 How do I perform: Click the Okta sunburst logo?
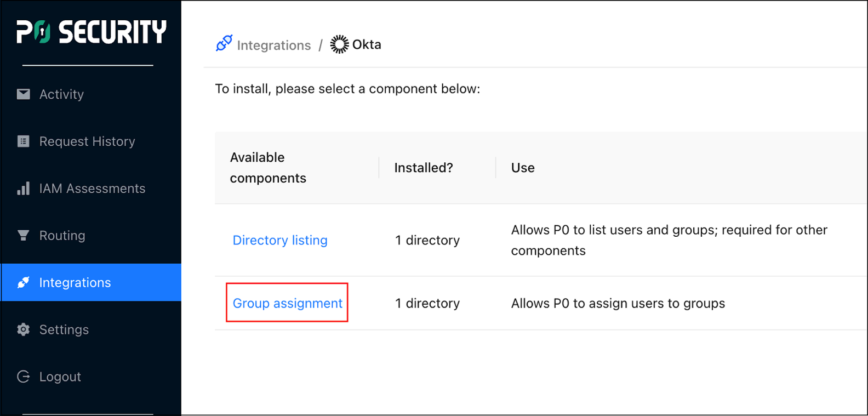[x=339, y=44]
